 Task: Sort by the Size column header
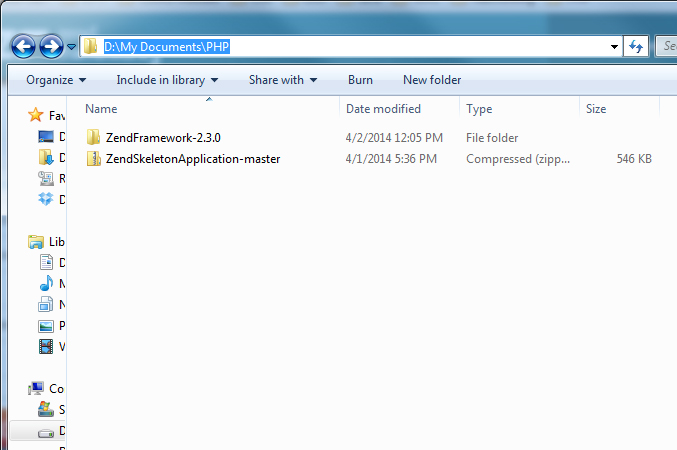pos(596,109)
